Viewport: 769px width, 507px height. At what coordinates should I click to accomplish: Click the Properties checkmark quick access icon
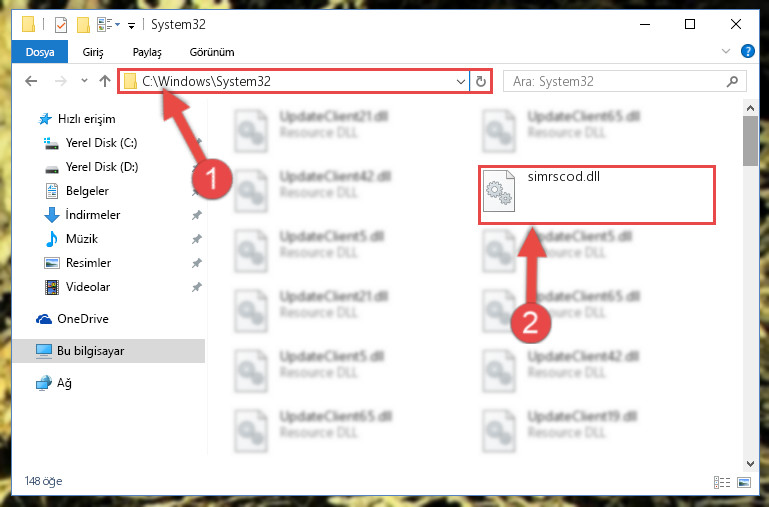[x=61, y=25]
